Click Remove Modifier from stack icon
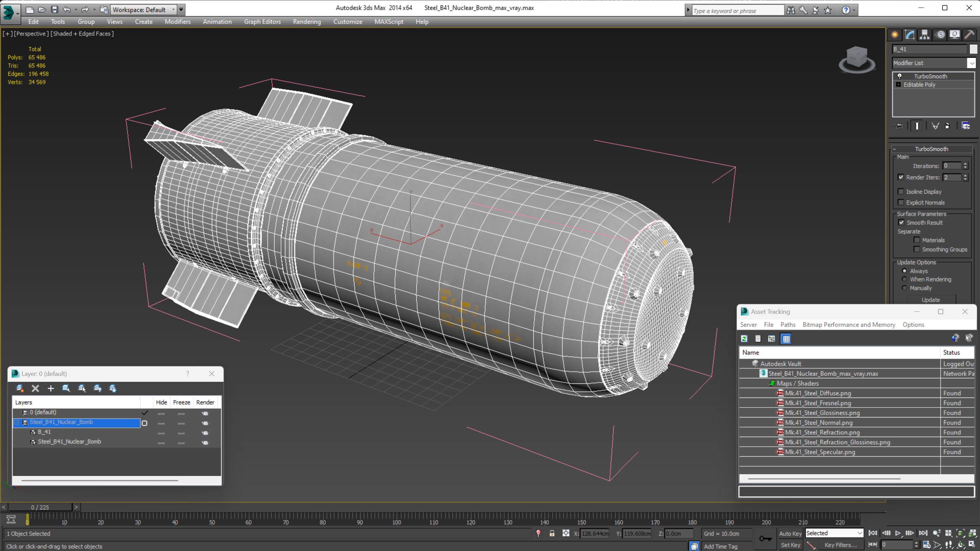 947,126
